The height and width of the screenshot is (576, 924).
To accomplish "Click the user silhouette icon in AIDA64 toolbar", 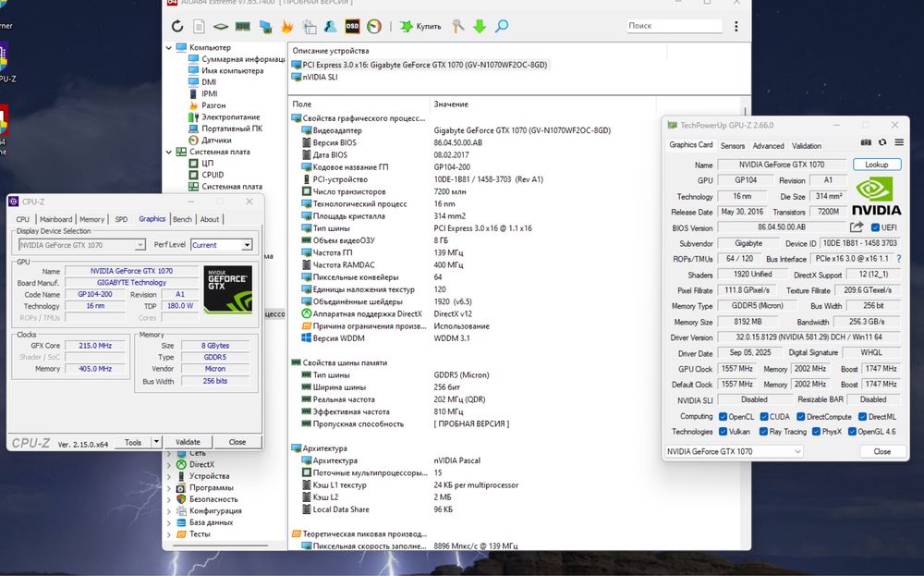I will pyautogui.click(x=331, y=27).
